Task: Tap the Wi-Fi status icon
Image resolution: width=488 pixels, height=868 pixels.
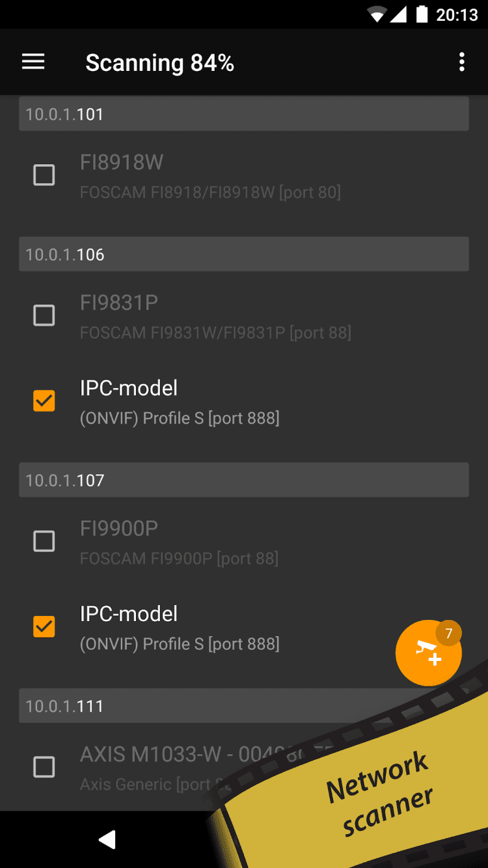Action: click(377, 14)
